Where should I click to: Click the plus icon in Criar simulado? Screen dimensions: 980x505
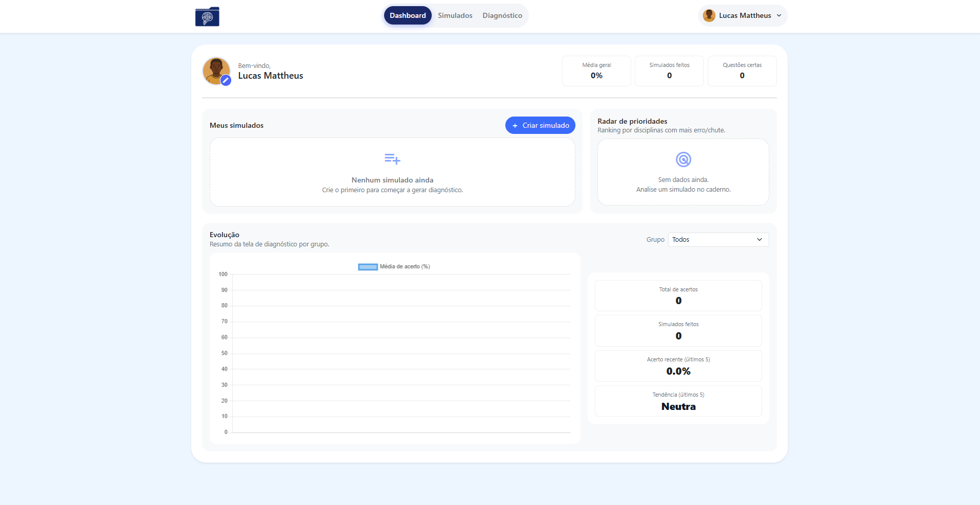[x=515, y=126]
